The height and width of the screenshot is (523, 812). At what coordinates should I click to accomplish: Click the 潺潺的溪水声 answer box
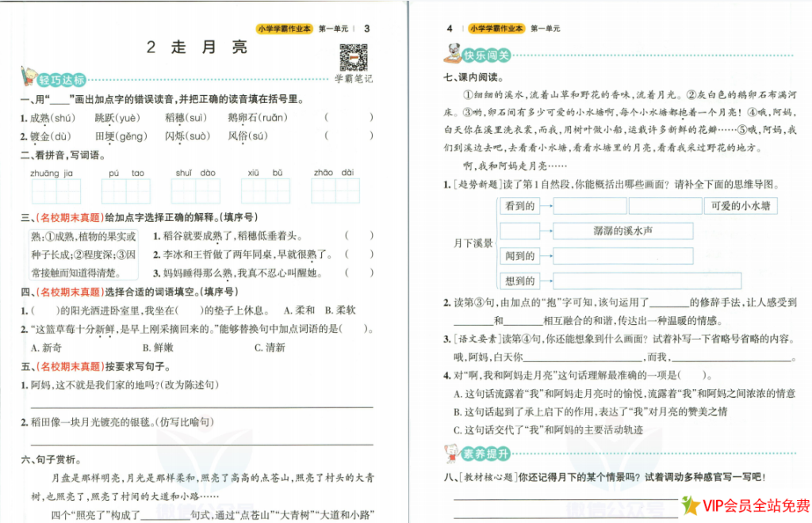click(x=623, y=231)
